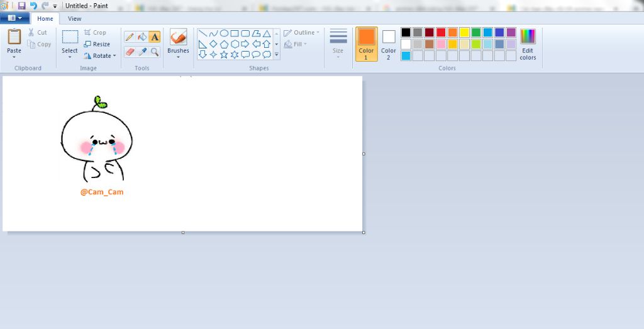Choose the Pentagon shape
The image size is (644, 329).
tap(224, 44)
